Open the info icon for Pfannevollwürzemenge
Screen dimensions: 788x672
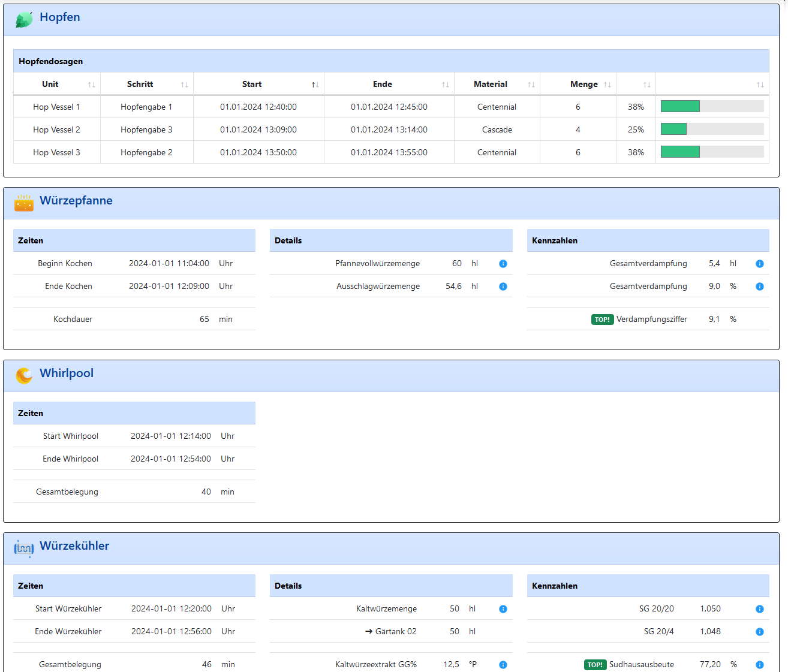tap(503, 264)
